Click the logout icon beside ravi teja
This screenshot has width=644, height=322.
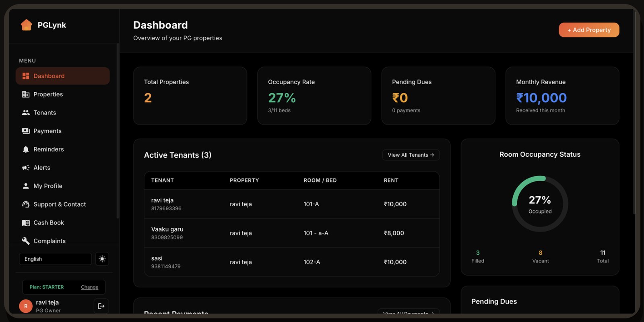(x=101, y=306)
